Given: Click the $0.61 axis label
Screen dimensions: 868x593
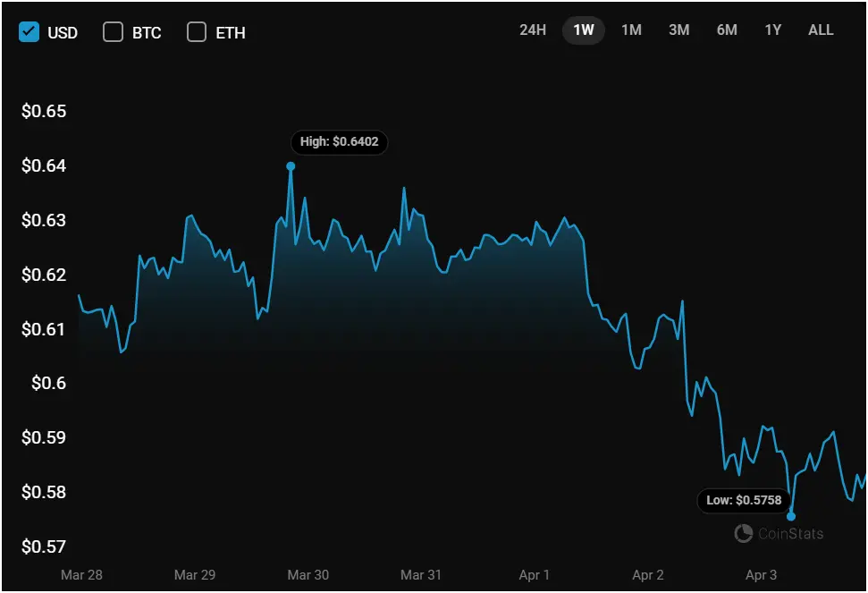Looking at the screenshot, I should (x=44, y=329).
